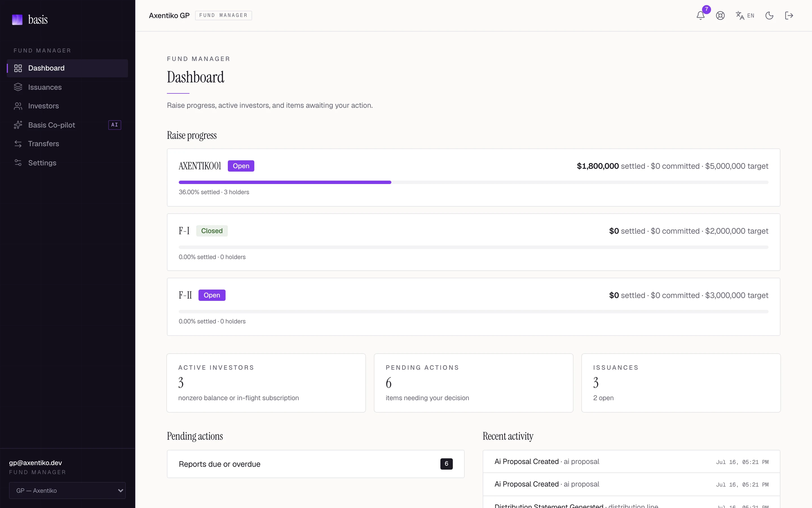Viewport: 812px width, 508px height.
Task: Click the Dashboard grid icon in sidebar
Action: tap(18, 68)
